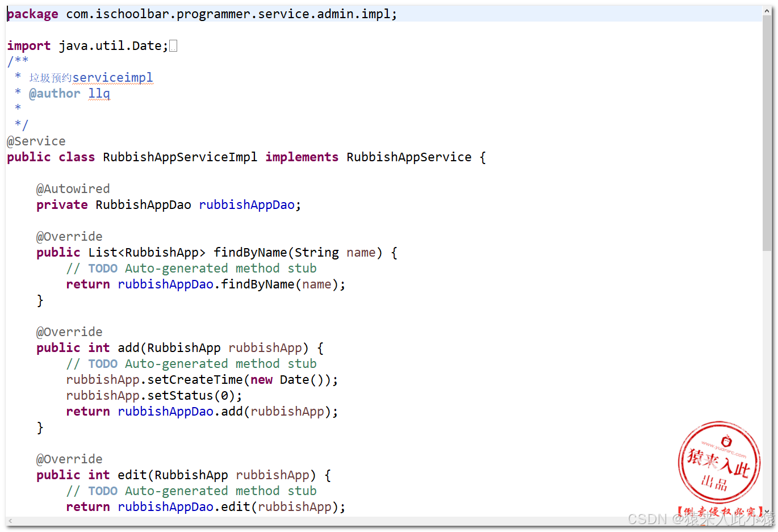This screenshot has height=532, width=778.
Task: Click the add method name in its declaration
Action: pyautogui.click(x=128, y=348)
